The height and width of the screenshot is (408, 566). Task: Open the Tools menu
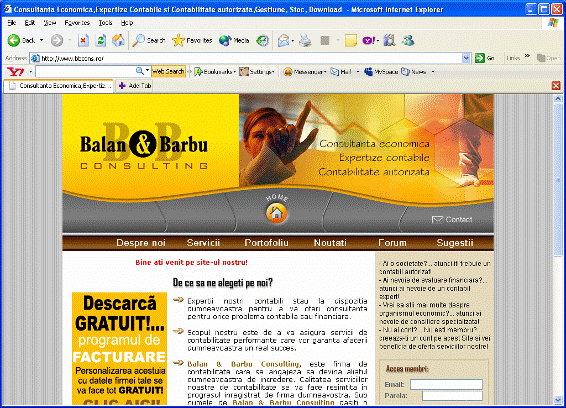click(x=105, y=23)
